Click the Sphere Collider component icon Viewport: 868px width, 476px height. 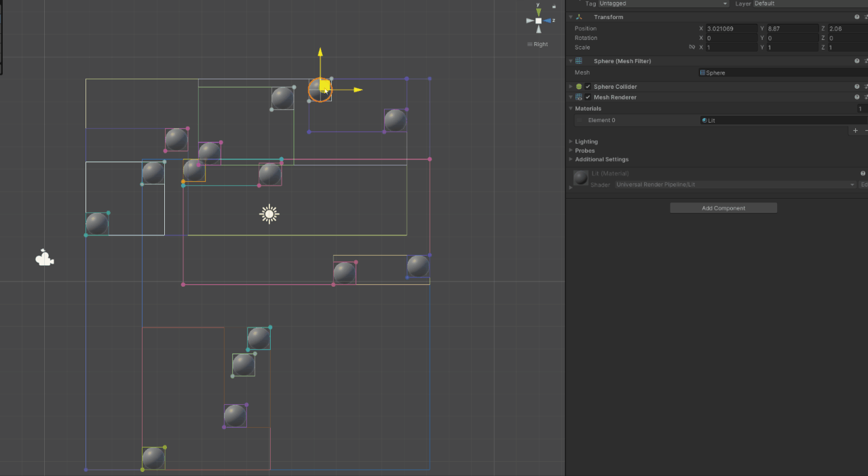click(579, 86)
